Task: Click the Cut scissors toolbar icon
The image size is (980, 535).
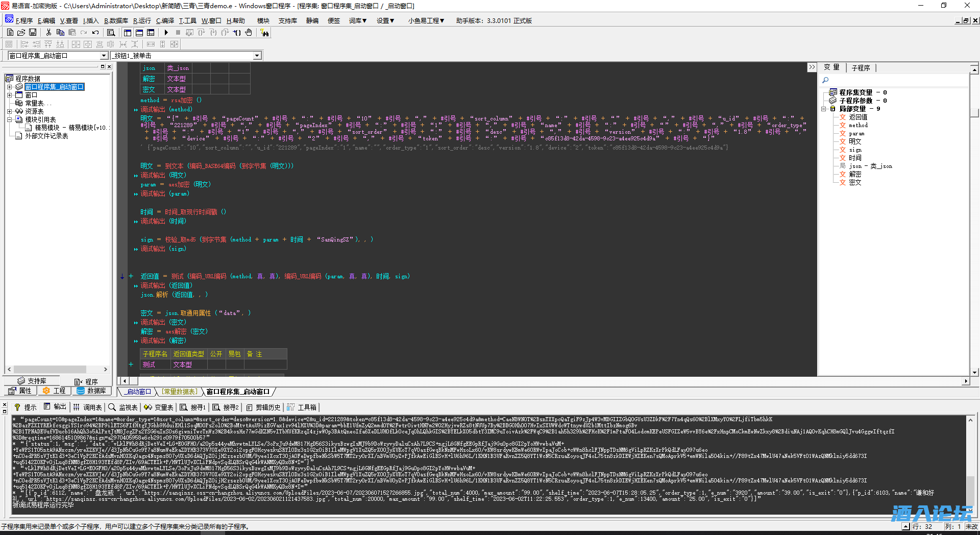Action: coord(48,33)
